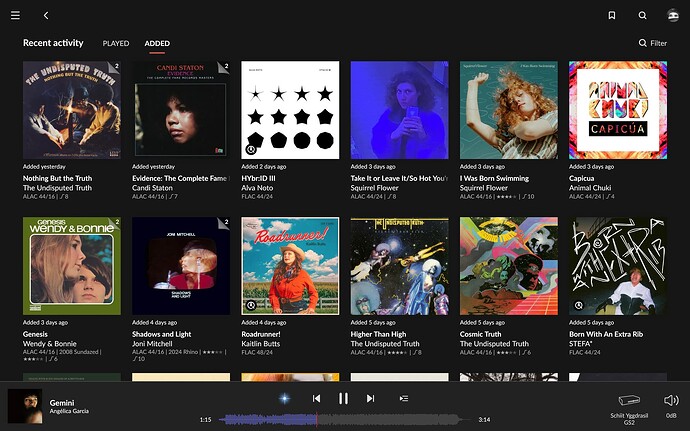Click disc-count badge on Shadows and Light cover
The height and width of the screenshot is (431, 690).
point(224,223)
